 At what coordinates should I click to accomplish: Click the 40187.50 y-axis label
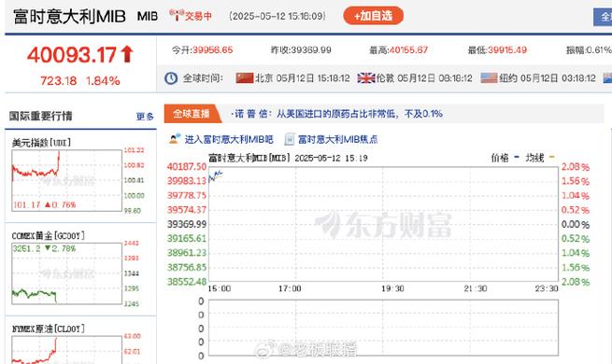187,166
